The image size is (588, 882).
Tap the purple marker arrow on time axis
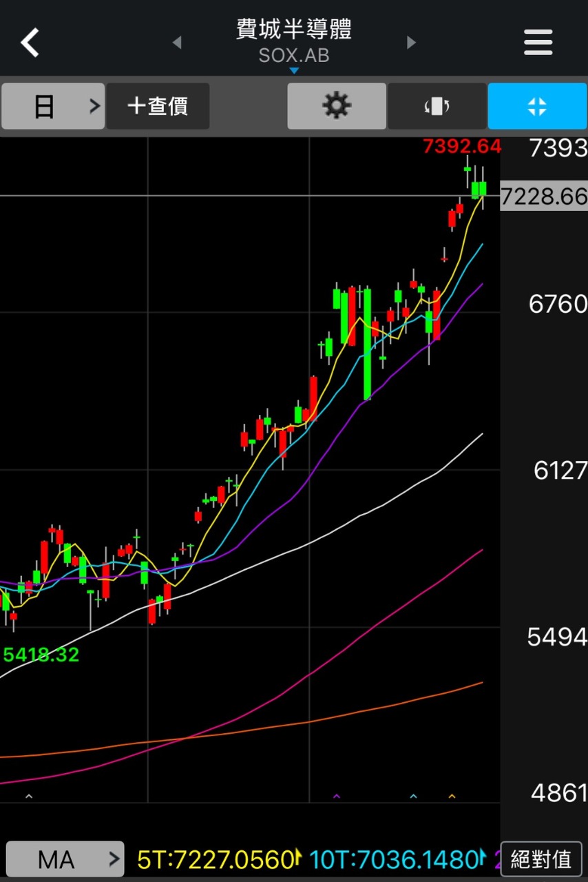click(337, 797)
